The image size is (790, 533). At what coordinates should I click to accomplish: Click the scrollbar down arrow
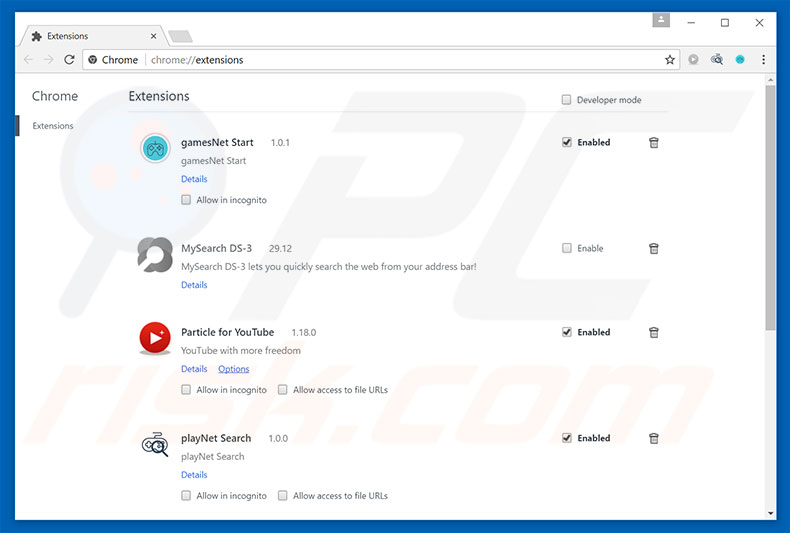[x=770, y=513]
